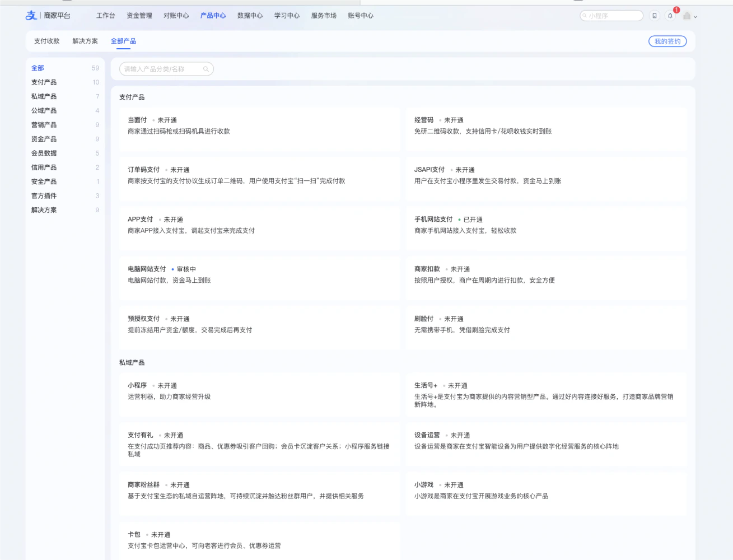Open the 电脑网站支付 product card
The height and width of the screenshot is (560, 733).
[x=260, y=278]
